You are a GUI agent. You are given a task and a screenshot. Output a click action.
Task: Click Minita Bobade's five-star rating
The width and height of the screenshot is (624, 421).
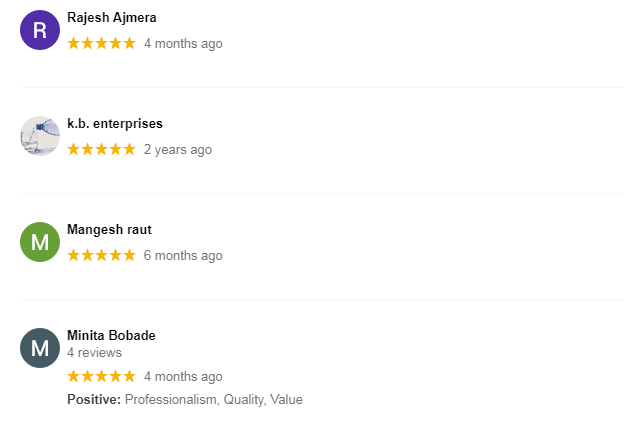(x=101, y=376)
